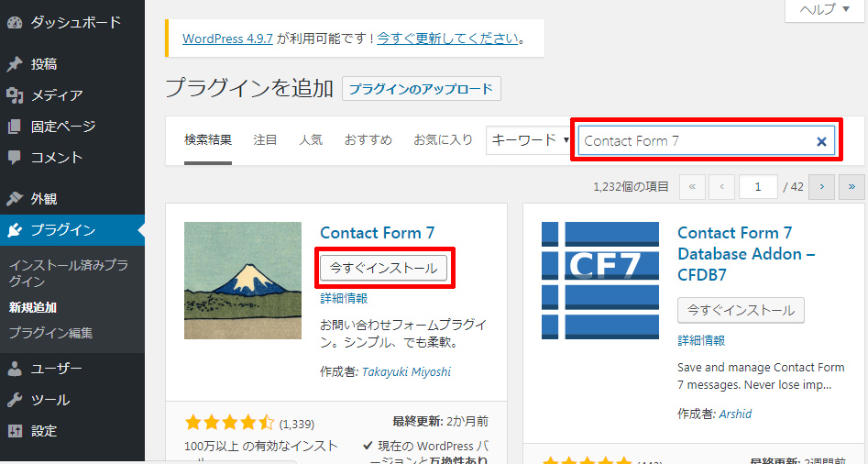Screen dimensions: 868x464
Task: Open Comments (コメント) bubble icon
Action: pyautogui.click(x=15, y=158)
